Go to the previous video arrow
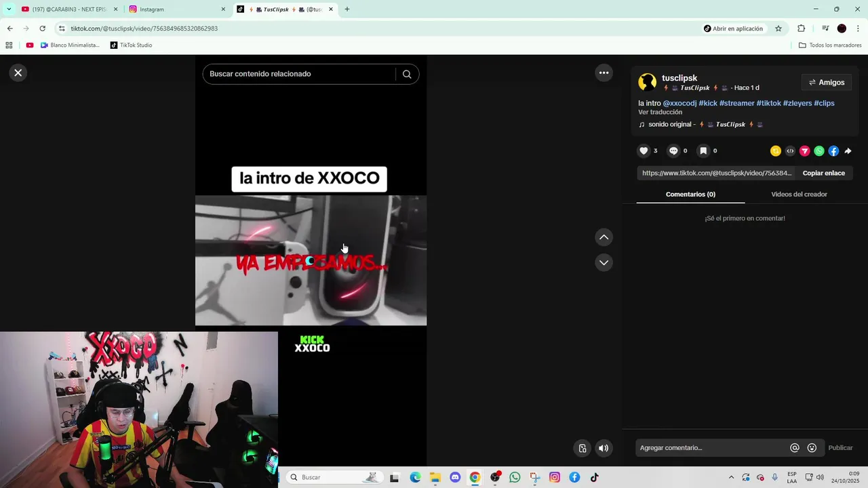Screen dimensions: 868x488 click(x=604, y=237)
